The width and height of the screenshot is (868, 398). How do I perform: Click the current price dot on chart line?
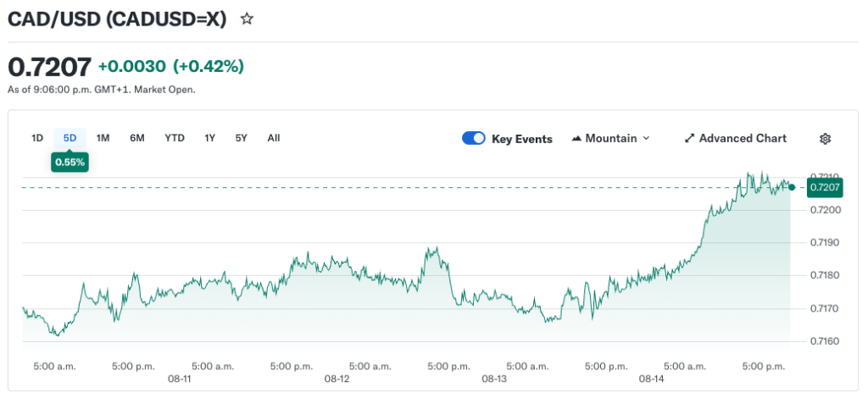(792, 187)
